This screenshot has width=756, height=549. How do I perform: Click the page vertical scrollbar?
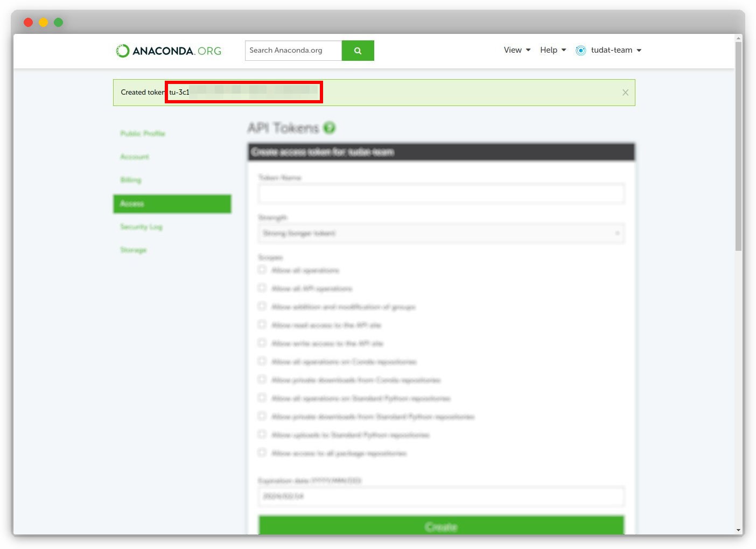pyautogui.click(x=739, y=145)
